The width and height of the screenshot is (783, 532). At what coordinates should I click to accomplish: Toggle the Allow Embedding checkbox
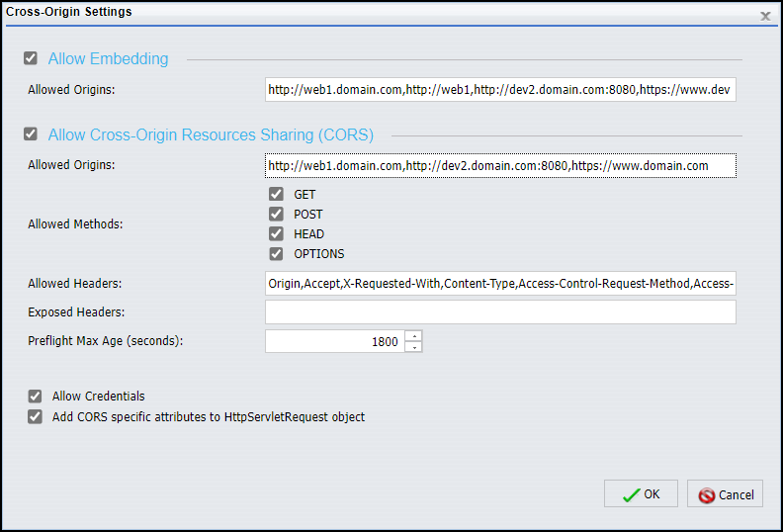point(32,58)
